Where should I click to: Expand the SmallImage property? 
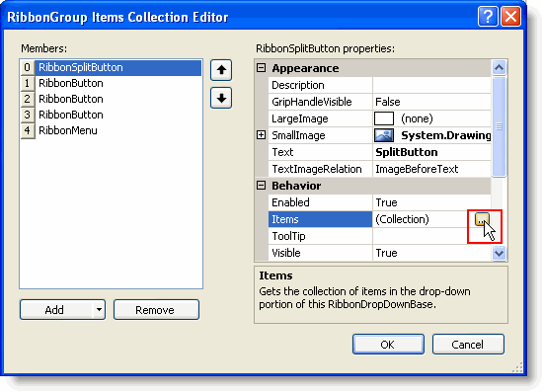point(261,135)
